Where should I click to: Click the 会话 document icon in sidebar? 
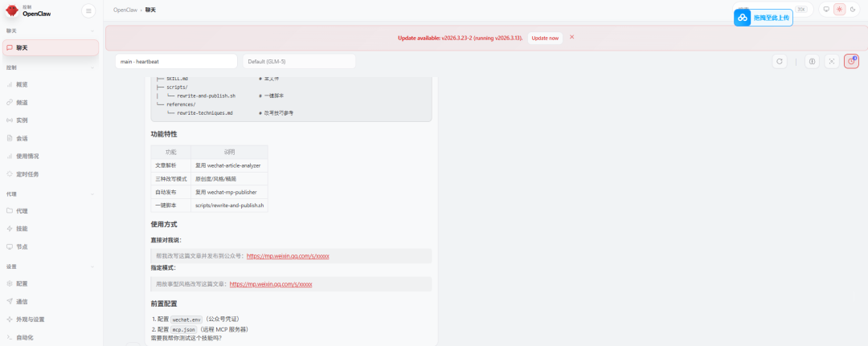[x=10, y=138]
